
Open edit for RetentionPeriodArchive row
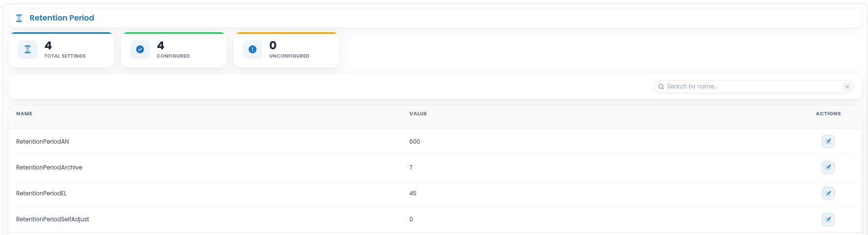[x=828, y=167]
